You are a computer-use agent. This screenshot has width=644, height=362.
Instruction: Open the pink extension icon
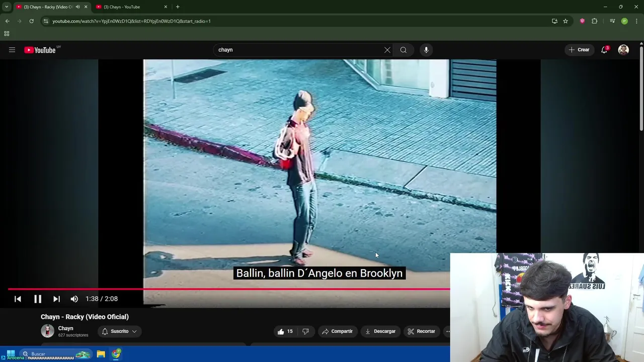pyautogui.click(x=582, y=21)
